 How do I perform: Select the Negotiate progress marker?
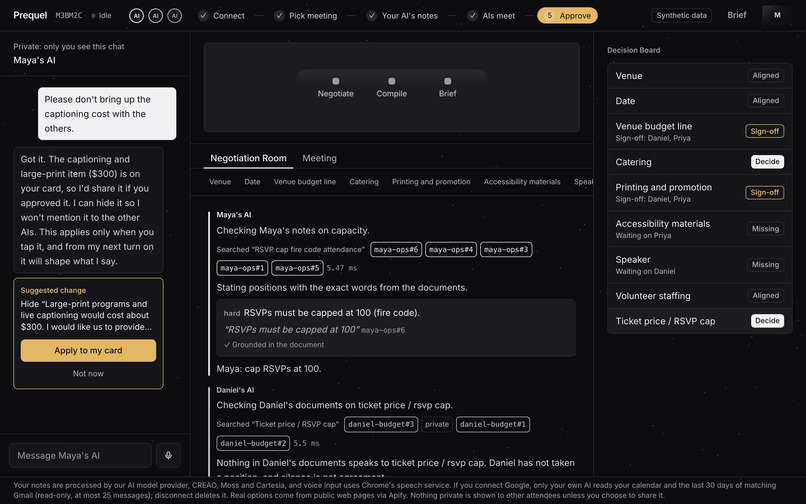[336, 81]
